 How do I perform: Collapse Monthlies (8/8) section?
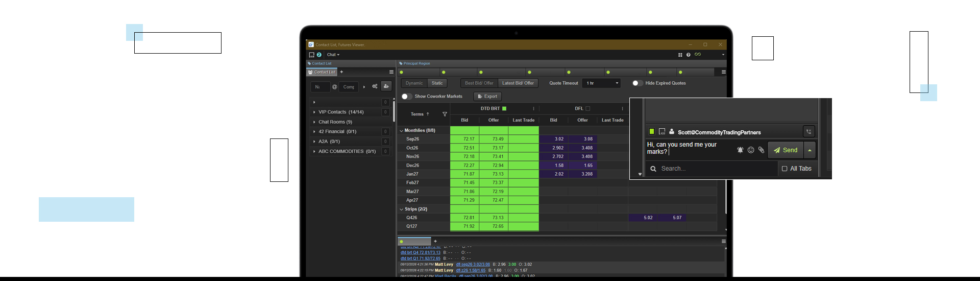click(401, 131)
